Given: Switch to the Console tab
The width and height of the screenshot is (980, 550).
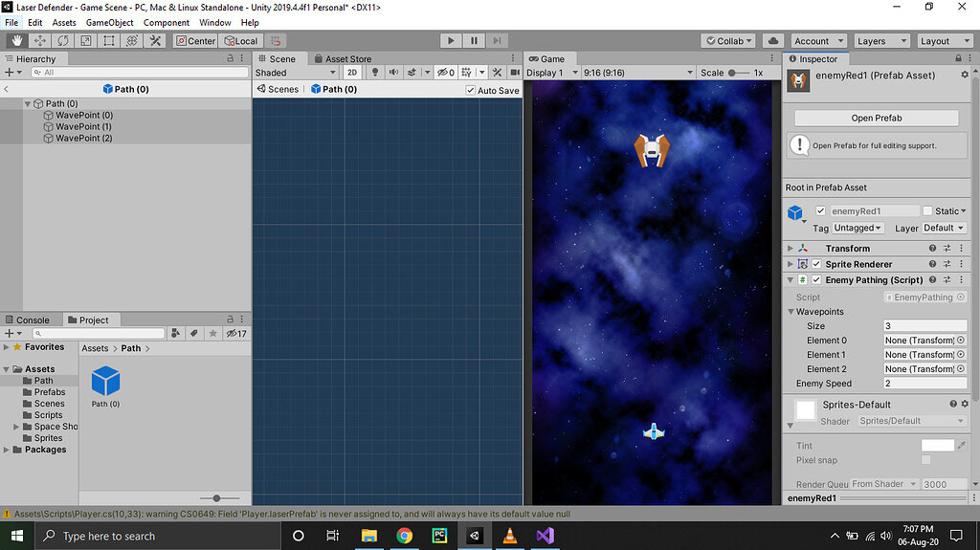Looking at the screenshot, I should [x=33, y=320].
